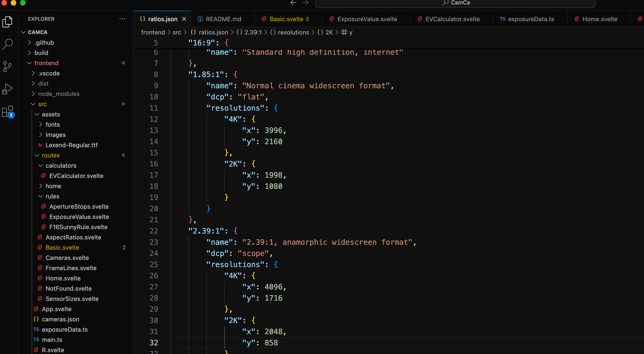Collapse the frontend folder
Screen dimensions: 644x354
tap(46, 63)
